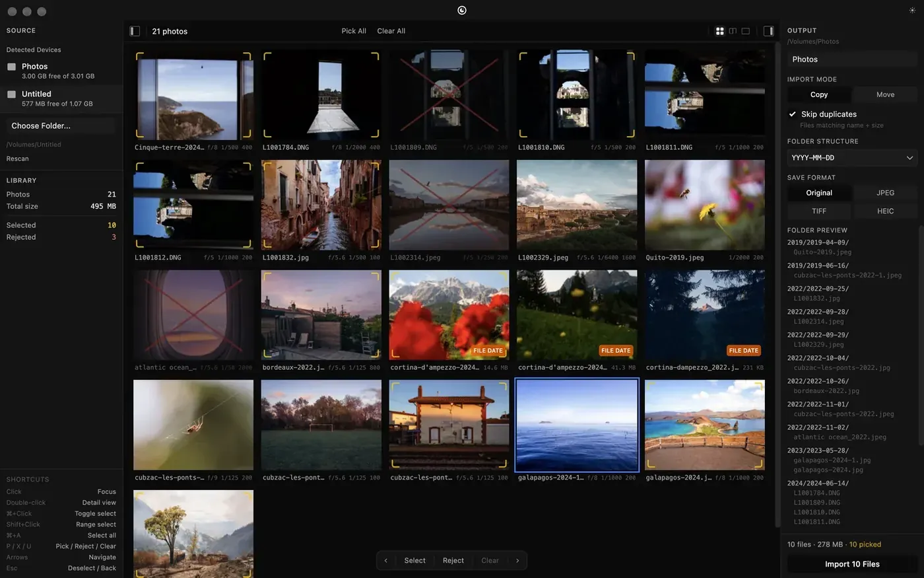Click Choose Folder... button
The width and height of the screenshot is (924, 578).
60,126
